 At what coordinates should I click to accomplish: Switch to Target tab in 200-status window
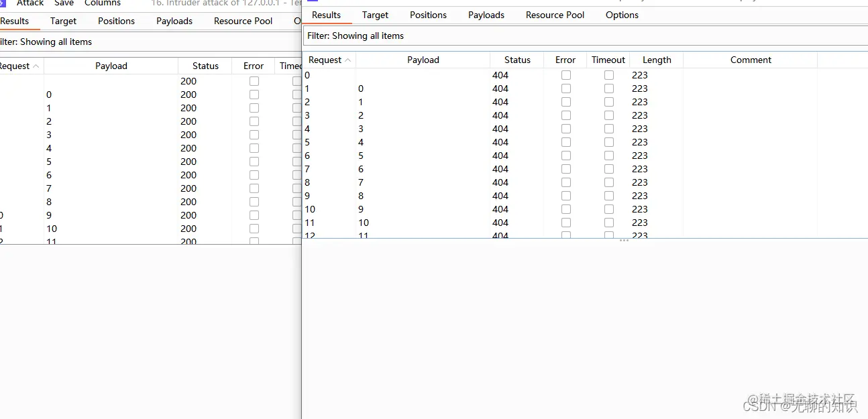(64, 21)
